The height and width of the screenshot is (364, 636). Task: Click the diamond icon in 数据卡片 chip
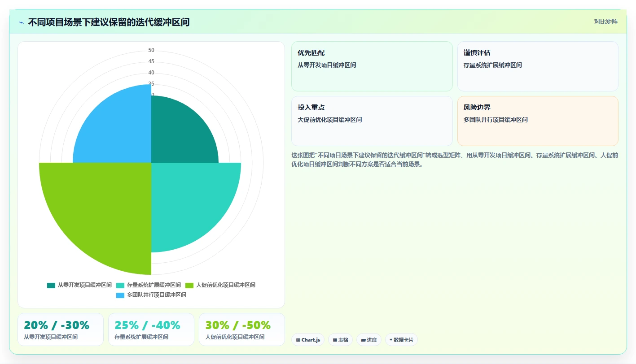click(x=391, y=340)
